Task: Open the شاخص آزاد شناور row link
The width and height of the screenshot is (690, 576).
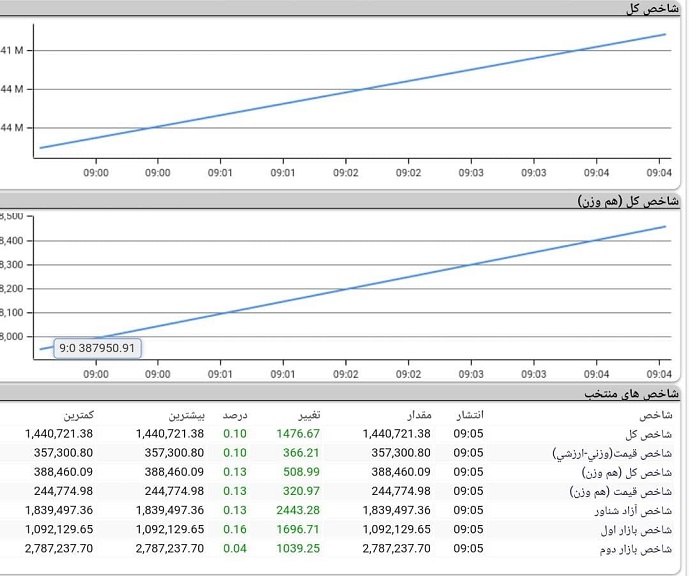Action: pyautogui.click(x=633, y=511)
